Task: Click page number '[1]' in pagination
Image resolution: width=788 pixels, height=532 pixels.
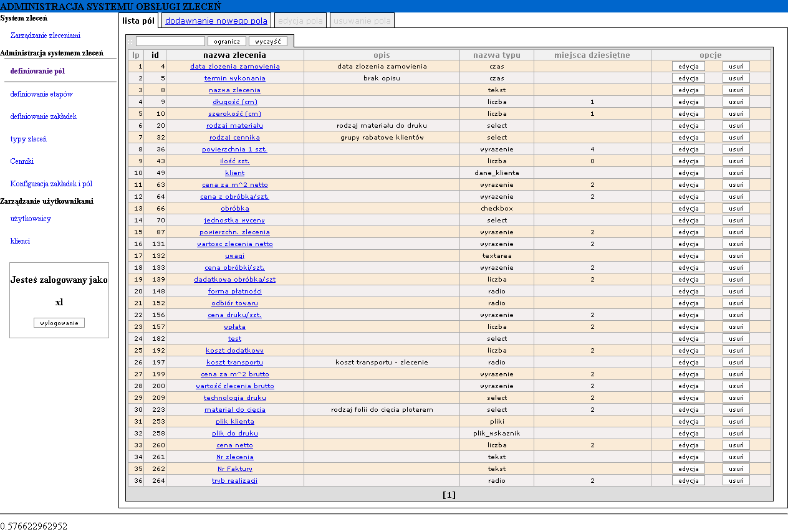Action: point(449,495)
